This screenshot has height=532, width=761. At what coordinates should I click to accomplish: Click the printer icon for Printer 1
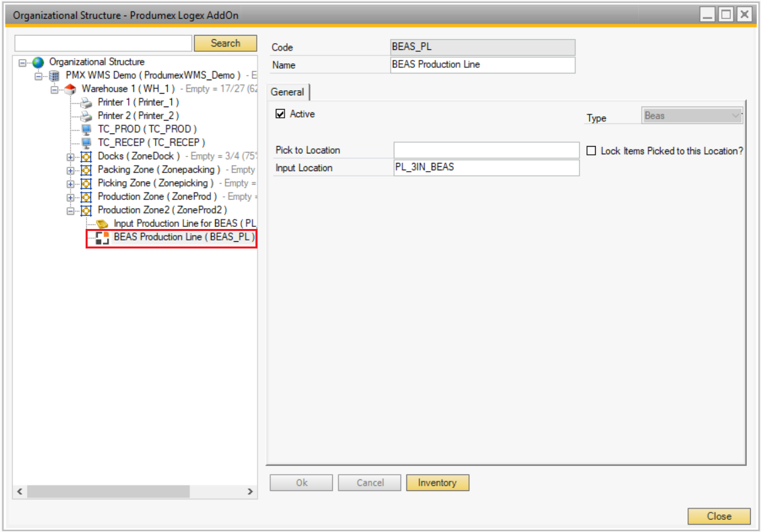[86, 103]
